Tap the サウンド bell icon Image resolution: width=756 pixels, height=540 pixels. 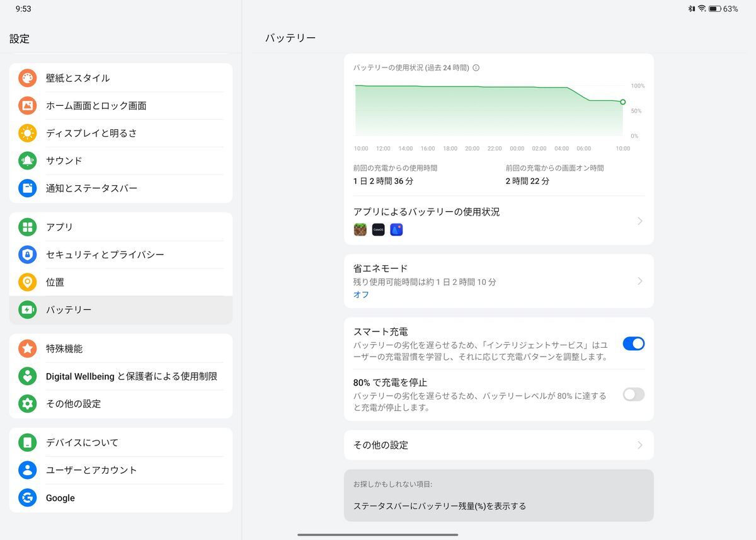pos(28,161)
